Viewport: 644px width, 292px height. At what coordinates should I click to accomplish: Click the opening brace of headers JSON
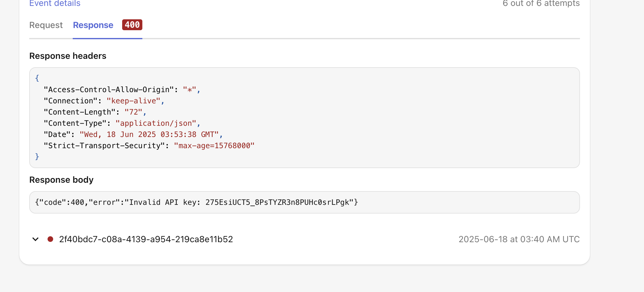tap(37, 78)
